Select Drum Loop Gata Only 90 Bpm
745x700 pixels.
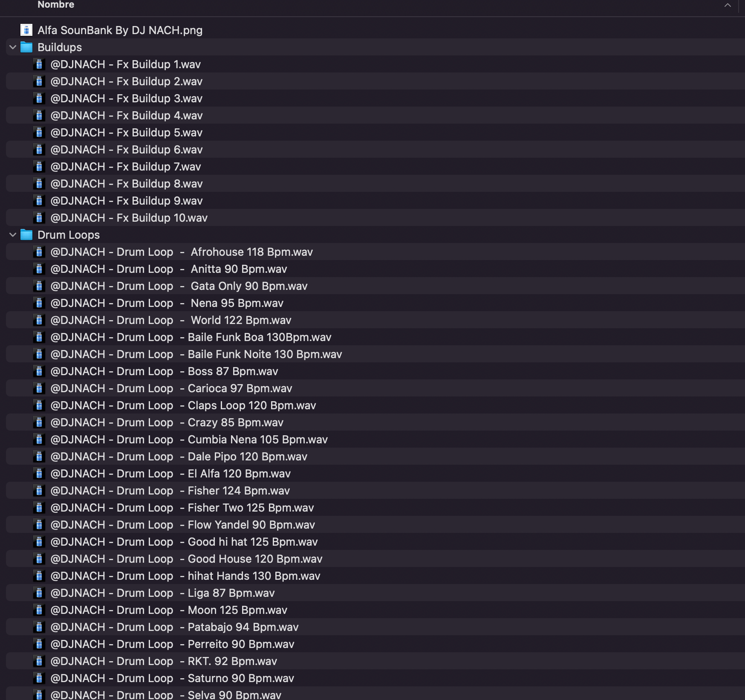179,286
